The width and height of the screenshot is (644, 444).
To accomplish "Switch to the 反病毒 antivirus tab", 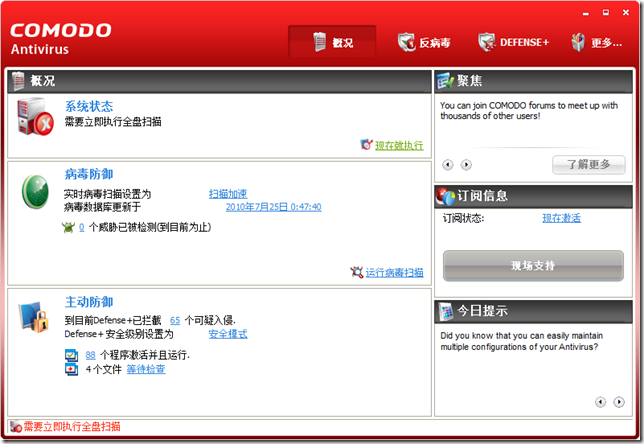I will (423, 42).
